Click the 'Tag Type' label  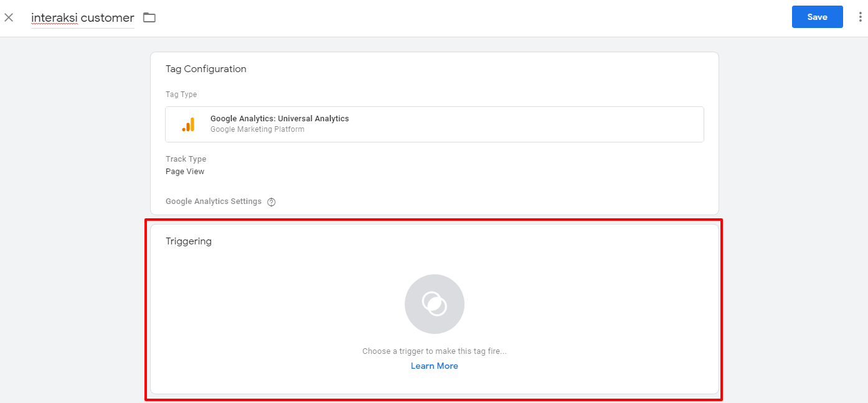point(181,95)
